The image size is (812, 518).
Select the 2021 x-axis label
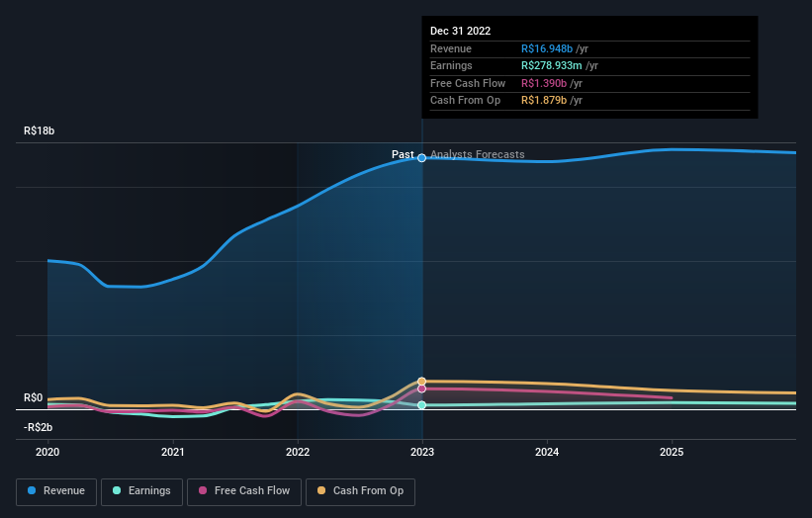pyautogui.click(x=172, y=452)
